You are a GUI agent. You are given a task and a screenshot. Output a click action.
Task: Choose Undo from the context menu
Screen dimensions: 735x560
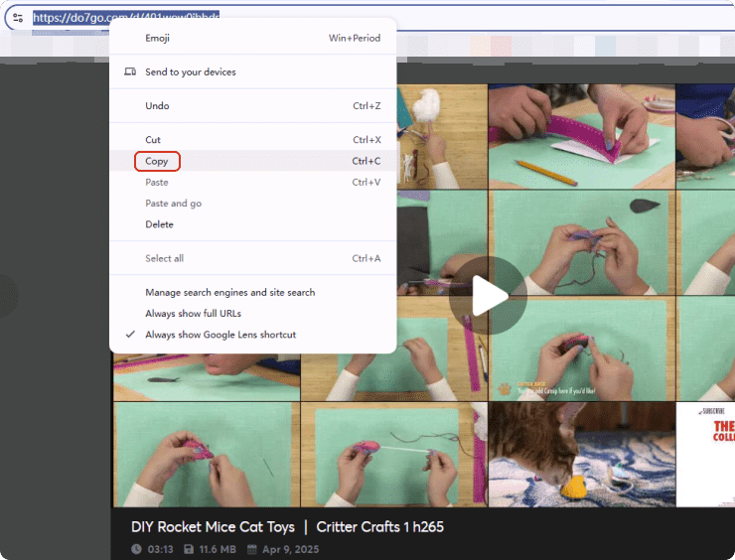click(157, 106)
